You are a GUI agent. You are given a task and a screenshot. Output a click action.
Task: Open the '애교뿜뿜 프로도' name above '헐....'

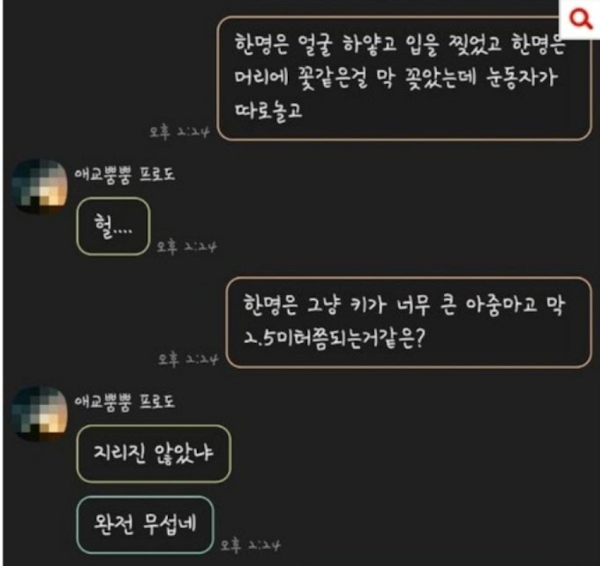click(x=124, y=175)
